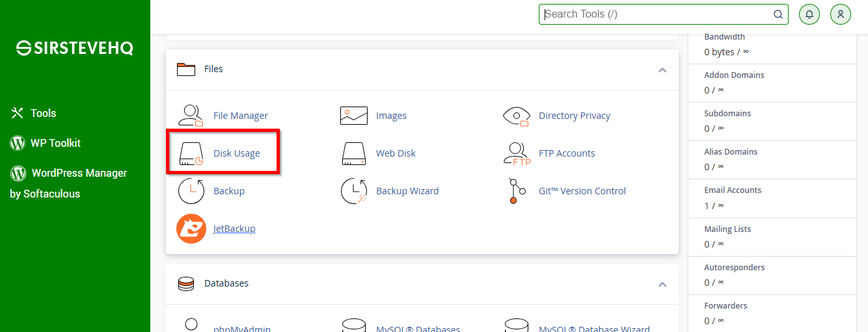Click the Forwarders statistic label

726,306
